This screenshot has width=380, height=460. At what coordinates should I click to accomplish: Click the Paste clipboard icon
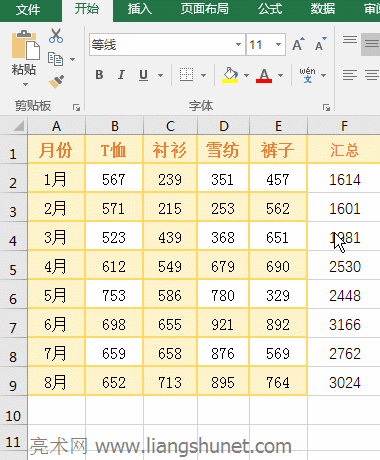[x=25, y=45]
